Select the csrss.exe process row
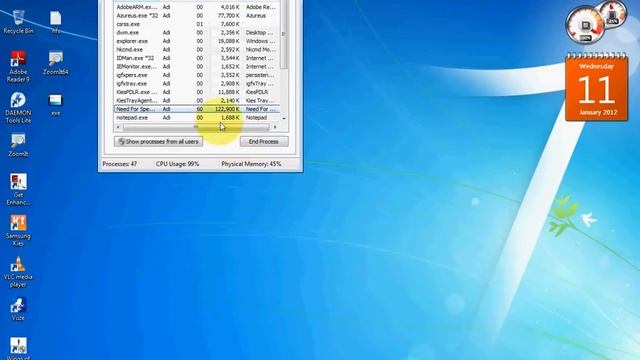Image resolution: width=640 pixels, height=360 pixels. [x=197, y=24]
